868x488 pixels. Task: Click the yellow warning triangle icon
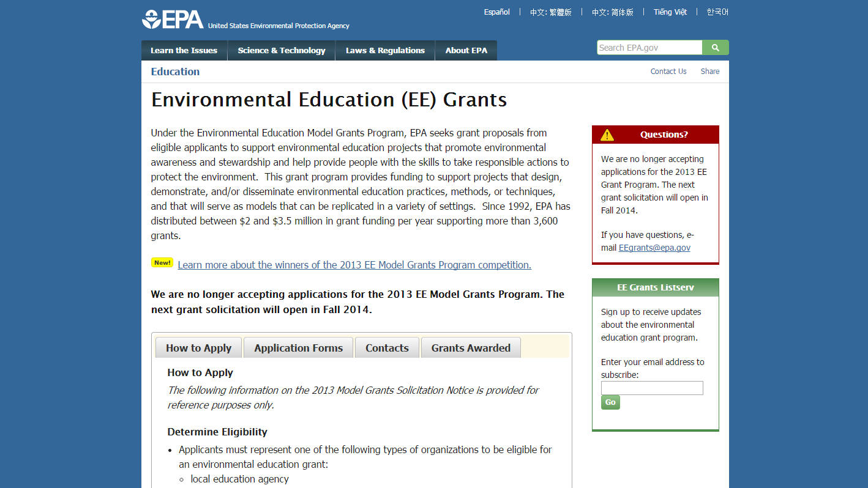pyautogui.click(x=607, y=135)
